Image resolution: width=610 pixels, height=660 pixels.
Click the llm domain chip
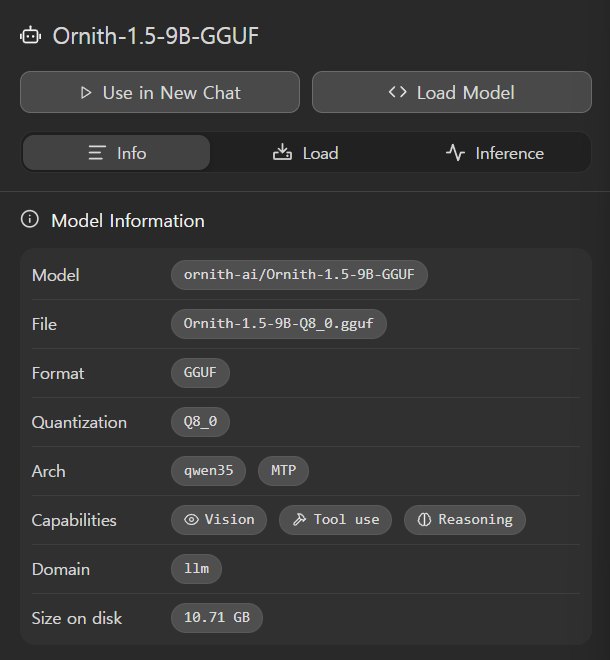click(x=196, y=569)
